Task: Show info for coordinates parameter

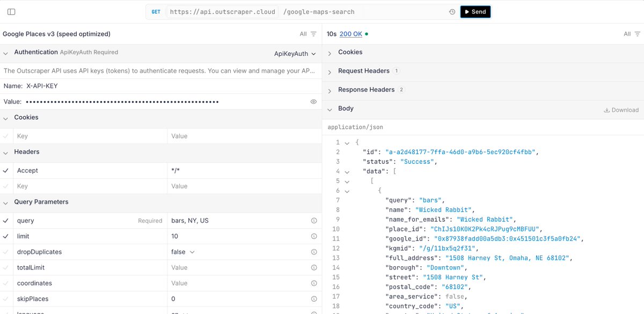Action: pyautogui.click(x=314, y=283)
